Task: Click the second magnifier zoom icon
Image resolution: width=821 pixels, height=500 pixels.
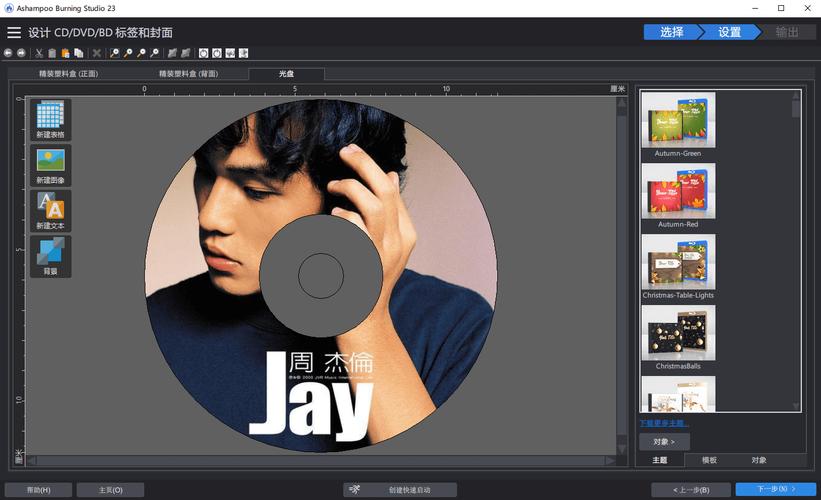Action: coord(128,53)
